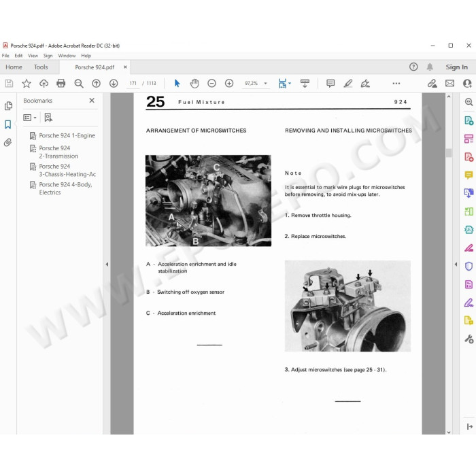Viewport: 476px width, 476px height.
Task: Select the highlighter pen tool
Action: pos(348,83)
